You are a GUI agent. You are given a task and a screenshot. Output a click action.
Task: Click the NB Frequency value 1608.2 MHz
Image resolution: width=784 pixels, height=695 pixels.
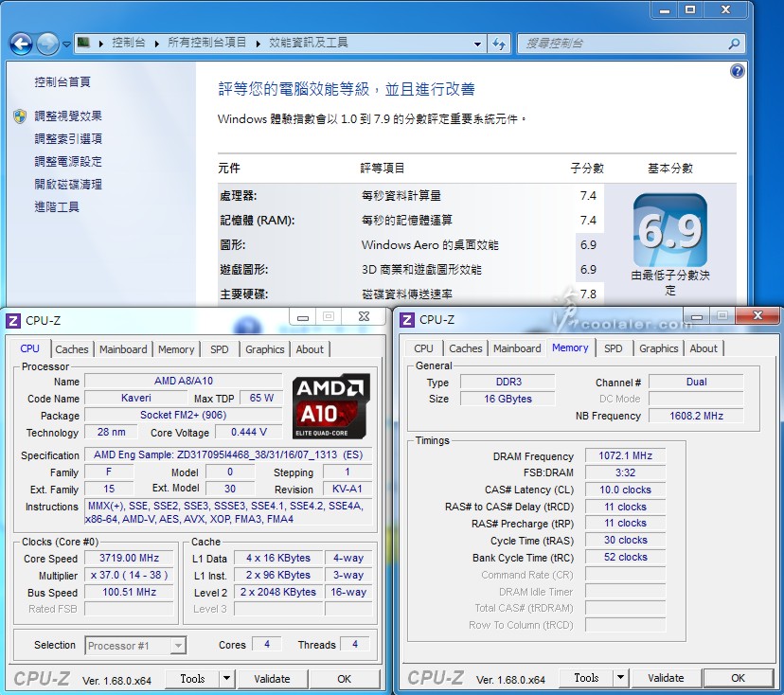[696, 416]
